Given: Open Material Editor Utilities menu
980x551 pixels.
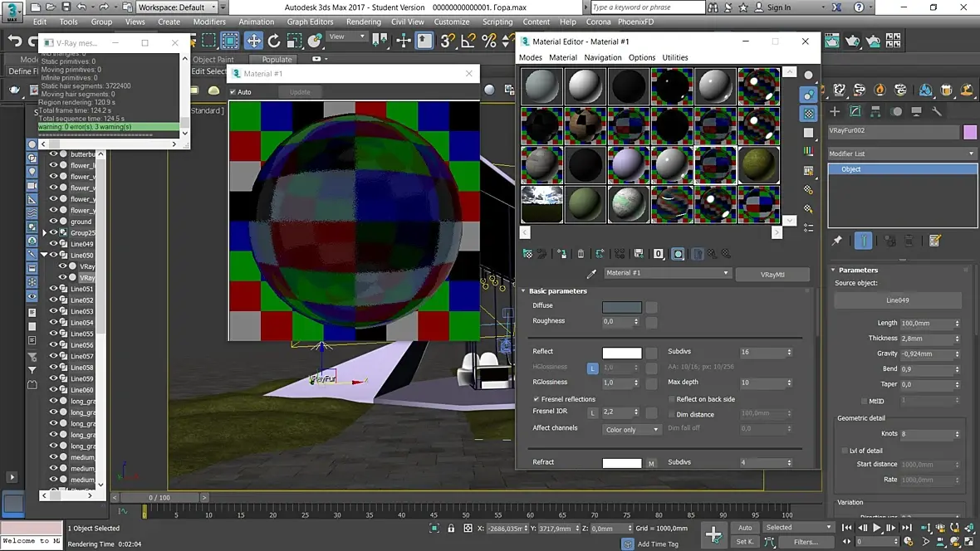Looking at the screenshot, I should (x=674, y=57).
